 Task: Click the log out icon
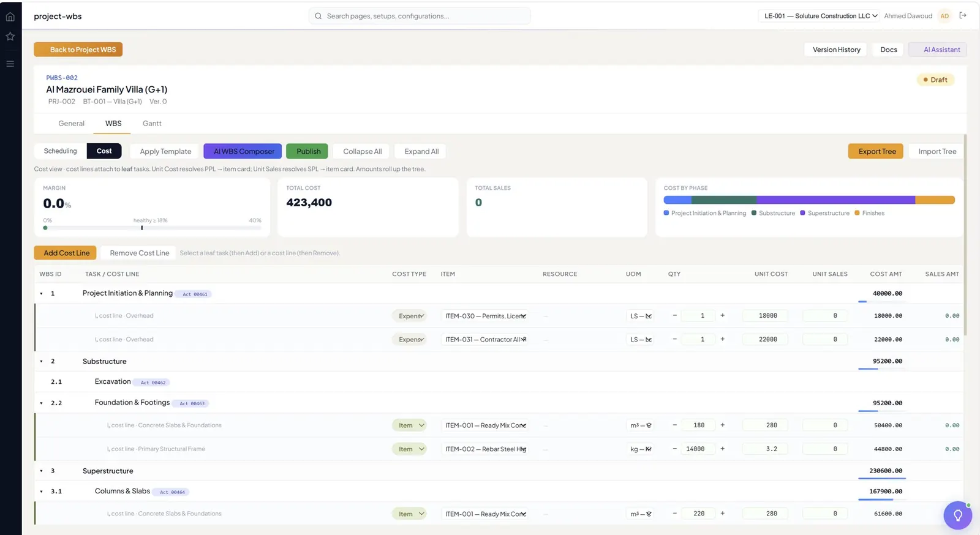[963, 16]
